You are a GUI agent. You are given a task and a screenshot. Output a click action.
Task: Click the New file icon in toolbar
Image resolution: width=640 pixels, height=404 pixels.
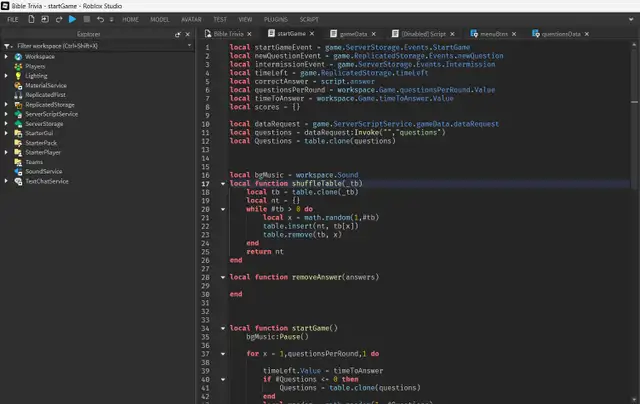pos(31,19)
